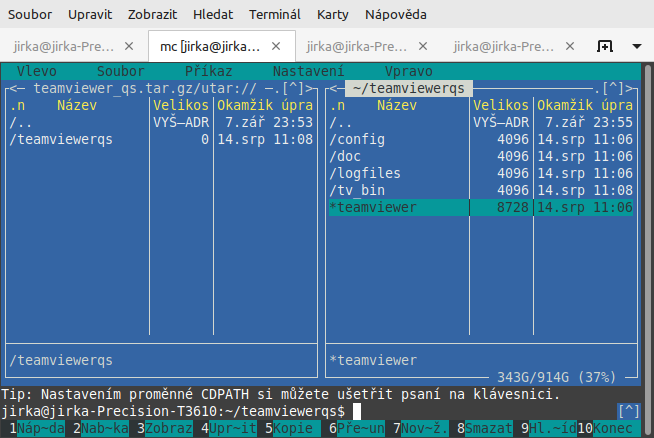Image resolution: width=654 pixels, height=438 pixels.
Task: Open the Zobrazit menu
Action: point(152,15)
